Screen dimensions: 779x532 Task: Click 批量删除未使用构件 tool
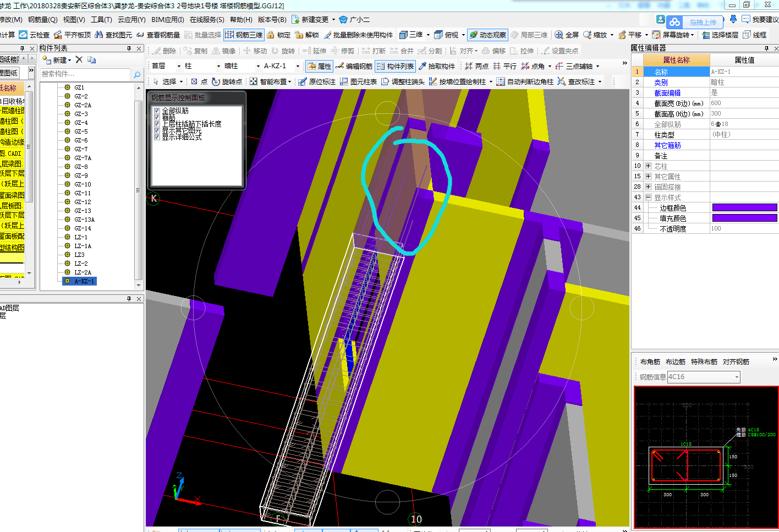click(358, 35)
